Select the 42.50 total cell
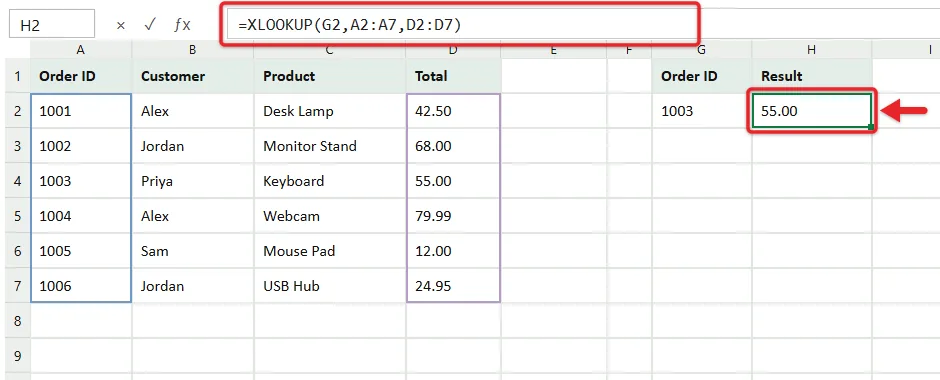The width and height of the screenshot is (940, 380). point(453,111)
